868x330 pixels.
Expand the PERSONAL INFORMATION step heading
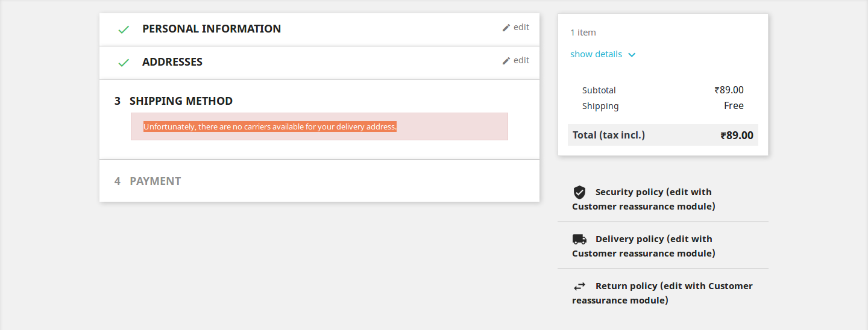click(212, 29)
